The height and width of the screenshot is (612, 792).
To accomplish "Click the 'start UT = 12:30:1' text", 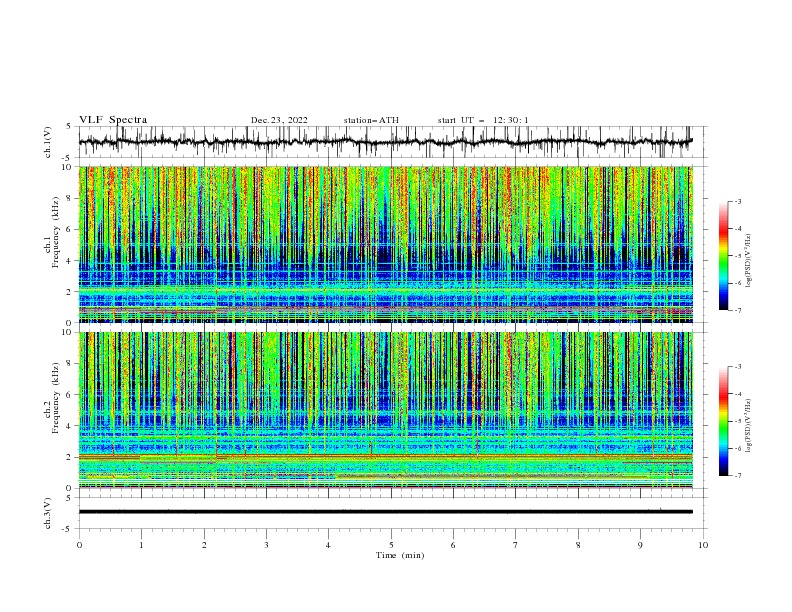I will [483, 120].
